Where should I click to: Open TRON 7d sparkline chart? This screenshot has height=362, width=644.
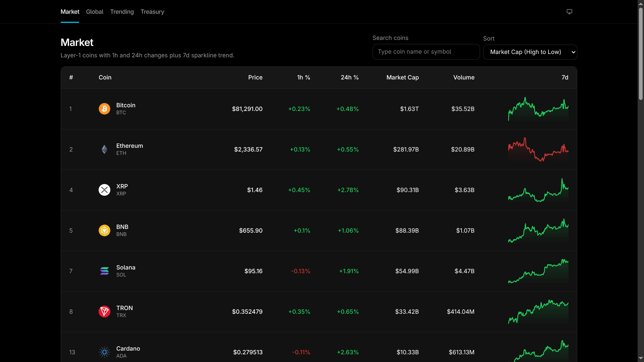click(538, 312)
